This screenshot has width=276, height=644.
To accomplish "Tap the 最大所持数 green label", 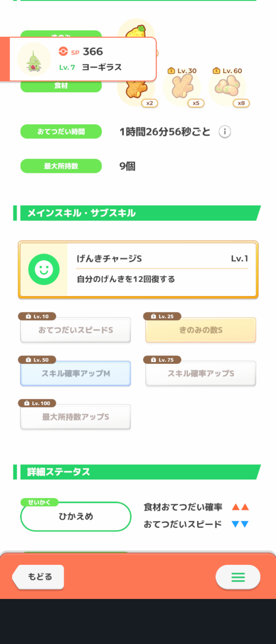I will (x=61, y=166).
